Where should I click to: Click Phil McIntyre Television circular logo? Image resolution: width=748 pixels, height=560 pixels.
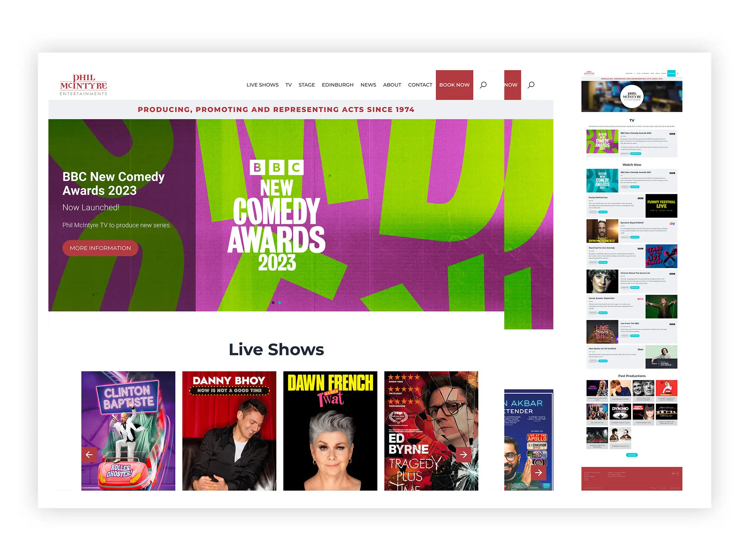(x=632, y=96)
